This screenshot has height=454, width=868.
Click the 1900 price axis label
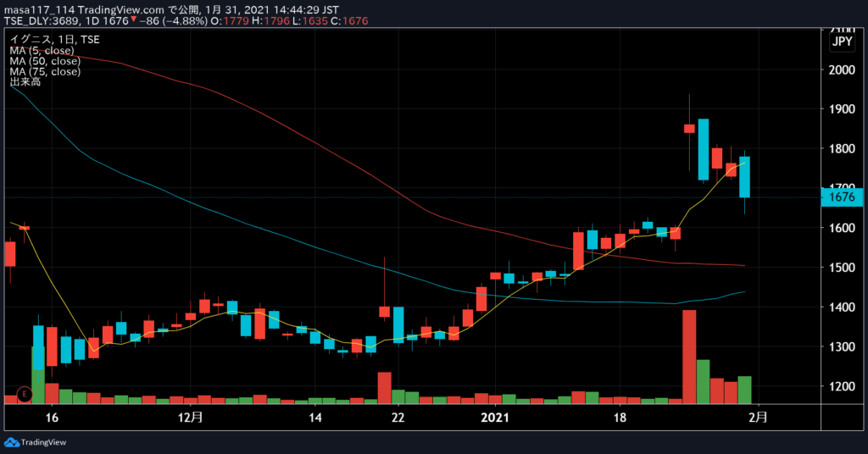(842, 109)
